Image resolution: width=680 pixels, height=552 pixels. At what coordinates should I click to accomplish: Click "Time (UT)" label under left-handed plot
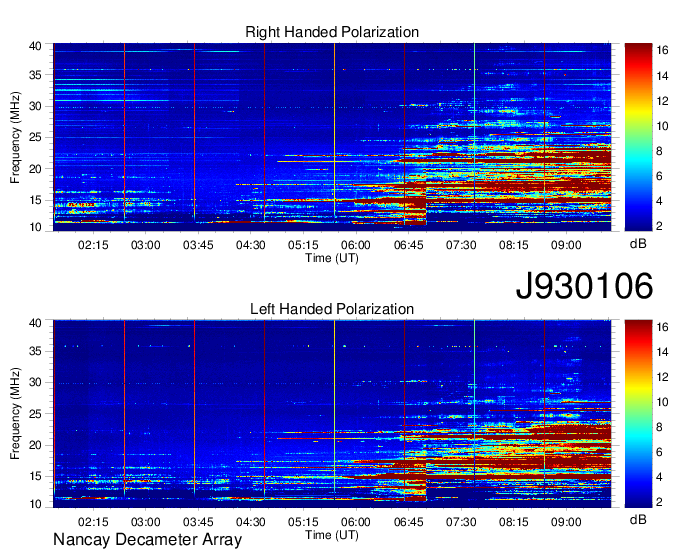click(x=332, y=535)
